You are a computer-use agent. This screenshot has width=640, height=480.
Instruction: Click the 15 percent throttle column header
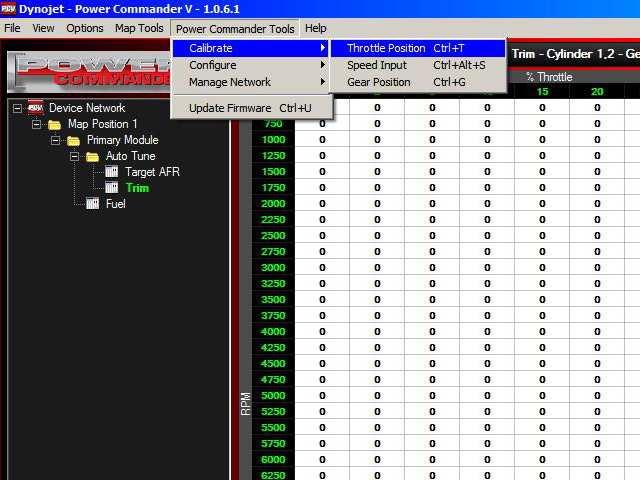point(542,91)
